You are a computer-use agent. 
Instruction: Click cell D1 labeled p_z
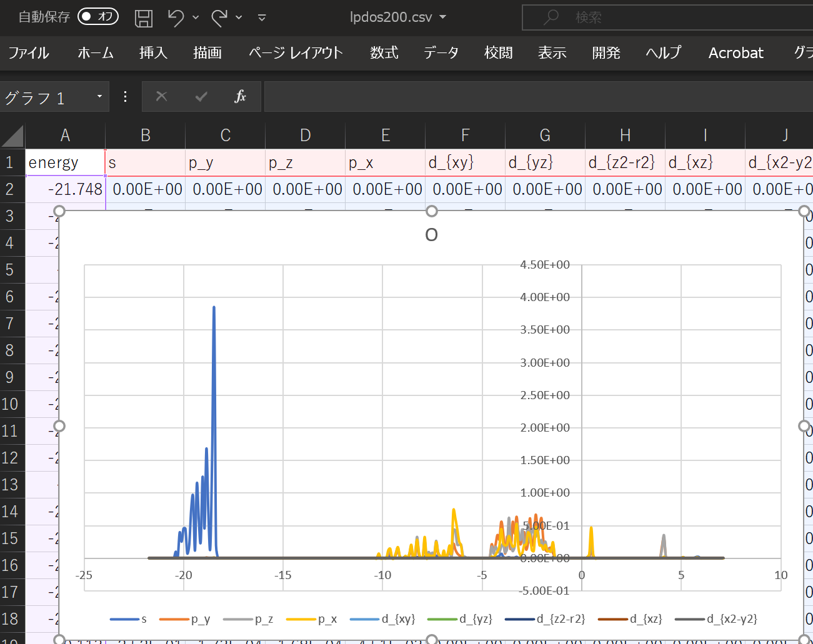pyautogui.click(x=306, y=162)
